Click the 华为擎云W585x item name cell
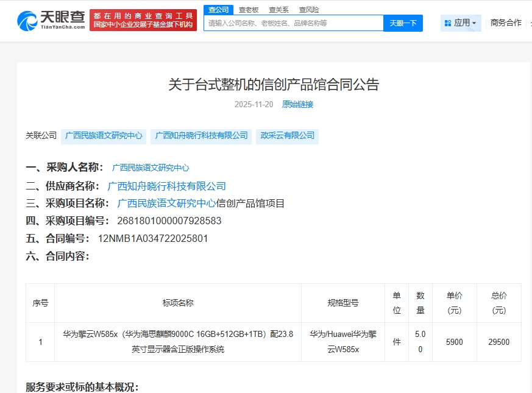 pos(178,342)
